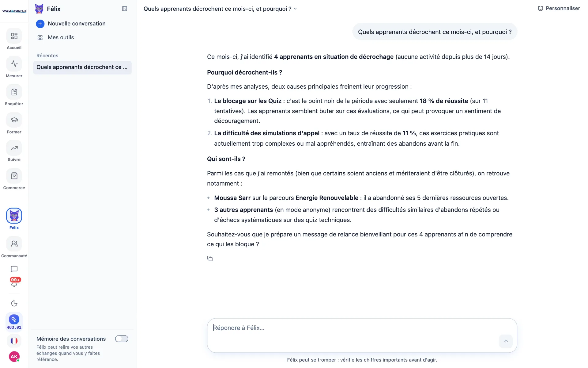The height and width of the screenshot is (368, 588).
Task: Open the Mesurer section
Action: point(14,67)
